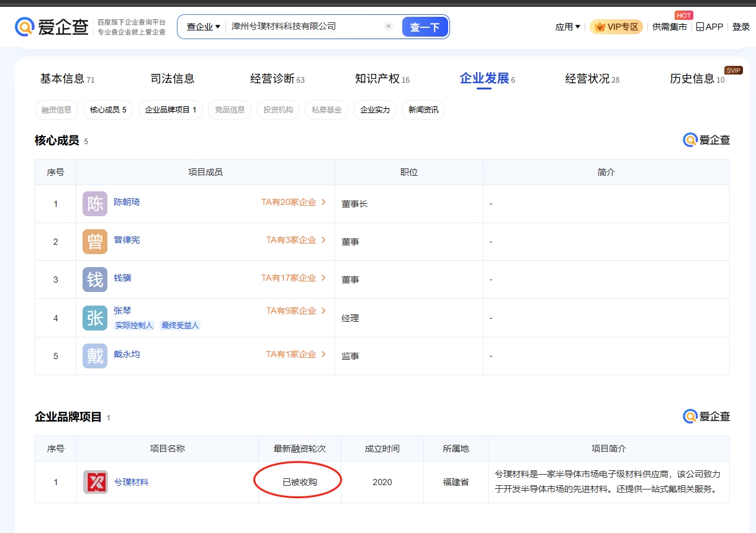The width and height of the screenshot is (756, 533).
Task: Click the company name search input field
Action: click(304, 27)
